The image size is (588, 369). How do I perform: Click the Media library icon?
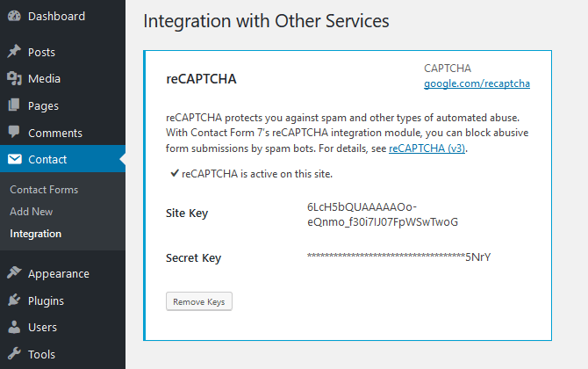14,79
